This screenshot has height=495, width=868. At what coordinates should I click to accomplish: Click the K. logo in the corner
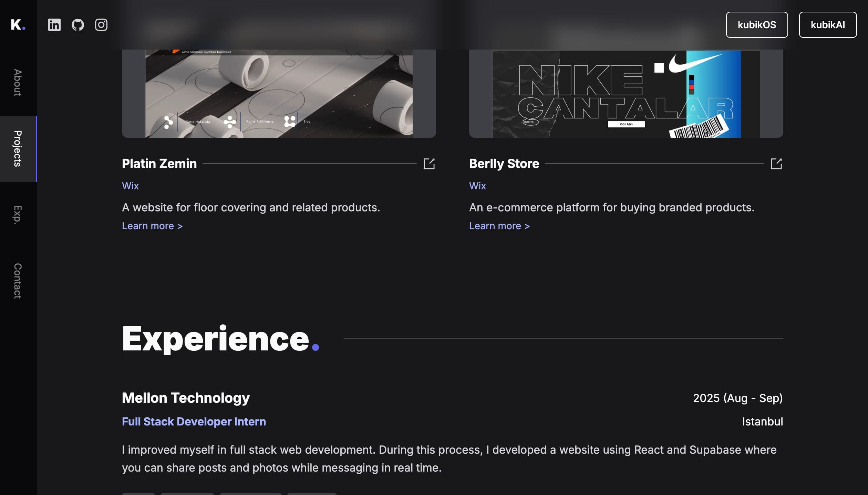tap(18, 25)
